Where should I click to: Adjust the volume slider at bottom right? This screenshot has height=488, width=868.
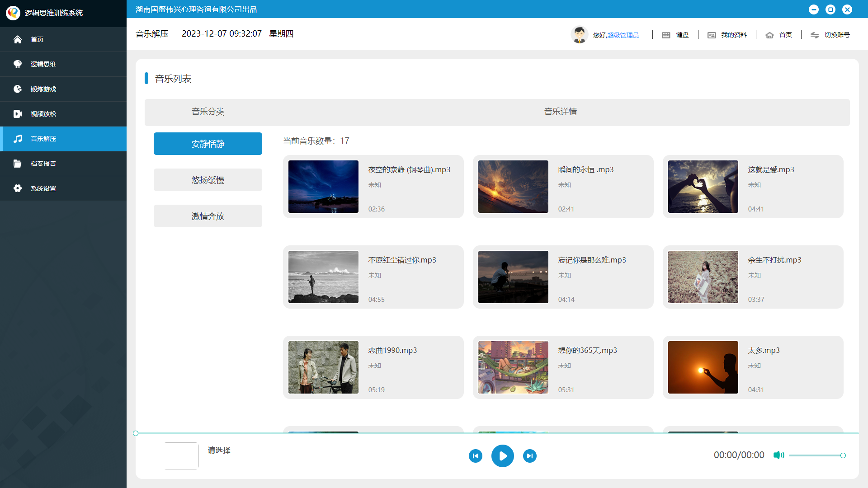click(816, 455)
